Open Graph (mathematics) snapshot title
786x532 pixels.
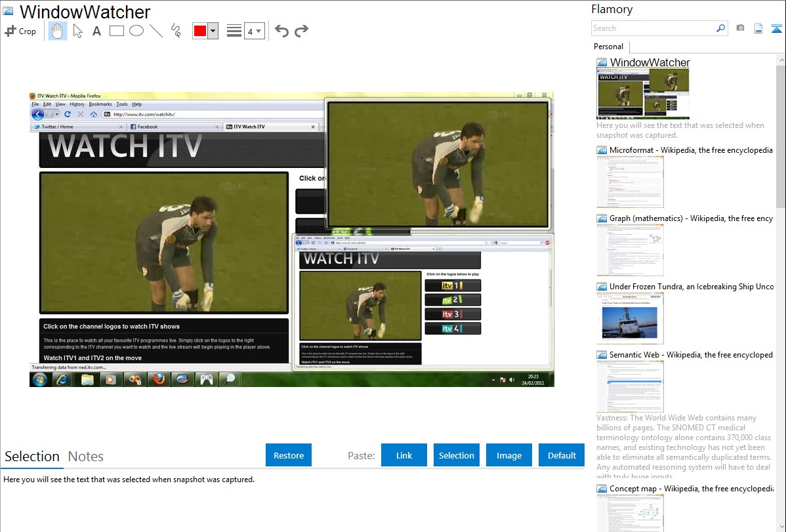point(691,218)
